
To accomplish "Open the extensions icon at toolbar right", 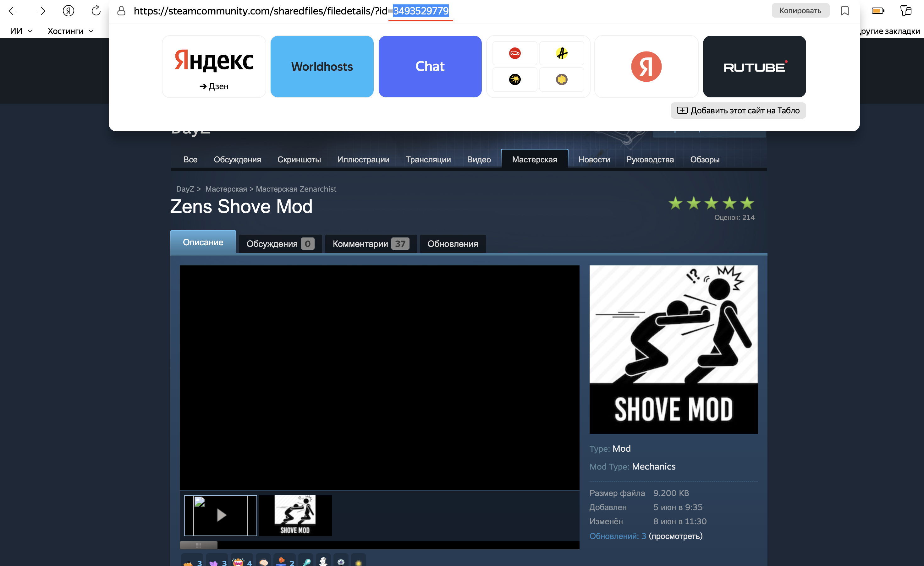I will pos(906,10).
